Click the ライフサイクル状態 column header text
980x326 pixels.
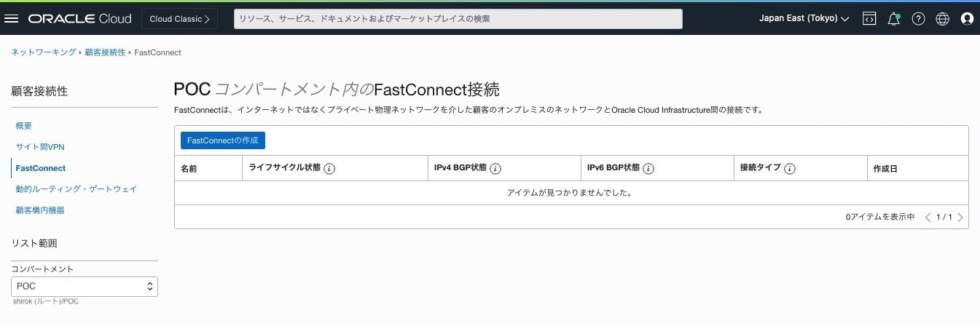pyautogui.click(x=284, y=168)
